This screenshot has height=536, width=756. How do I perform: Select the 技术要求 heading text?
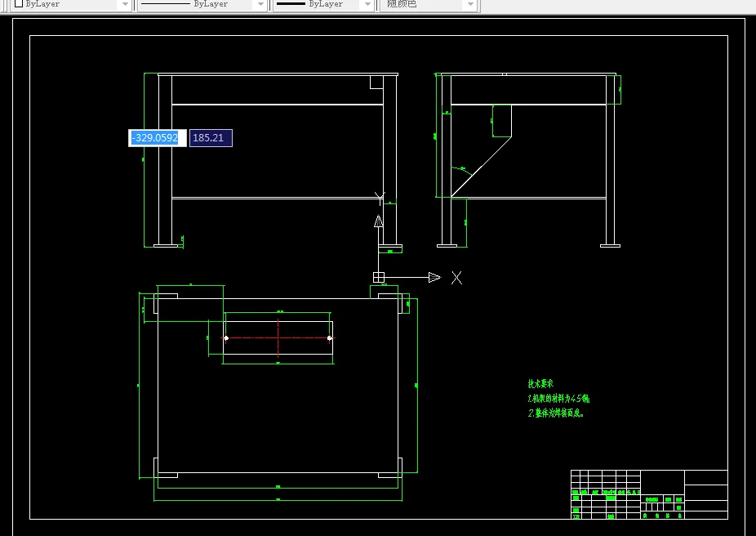[x=540, y=384]
